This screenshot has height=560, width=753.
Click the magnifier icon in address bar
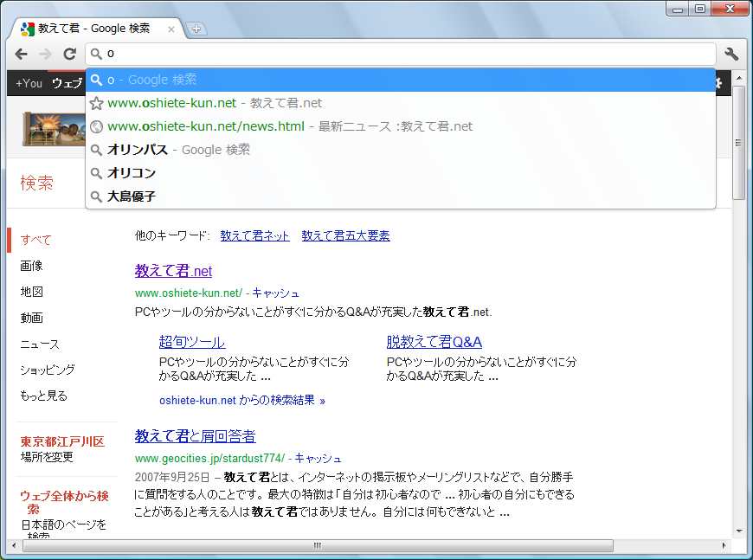(97, 54)
